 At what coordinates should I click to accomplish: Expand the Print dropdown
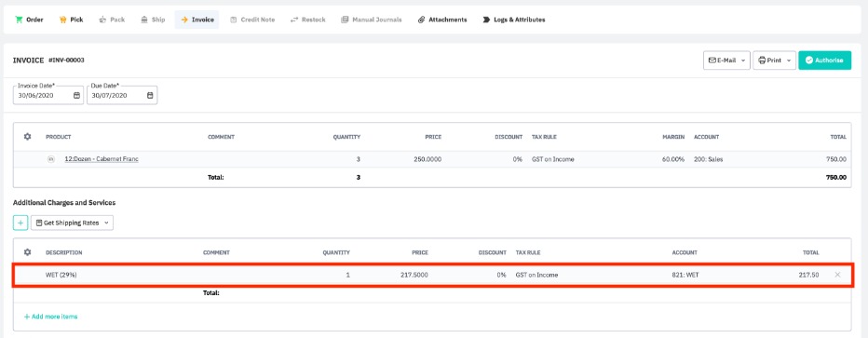coord(774,61)
